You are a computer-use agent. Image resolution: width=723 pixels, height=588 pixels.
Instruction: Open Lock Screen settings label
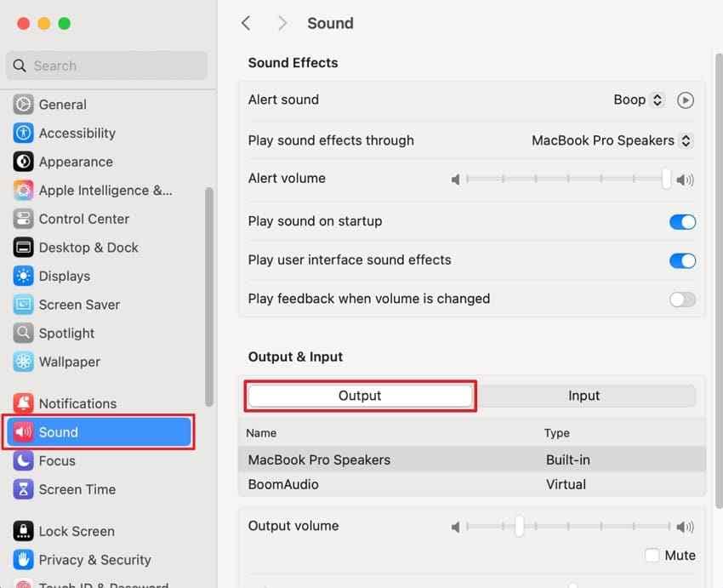click(x=77, y=531)
